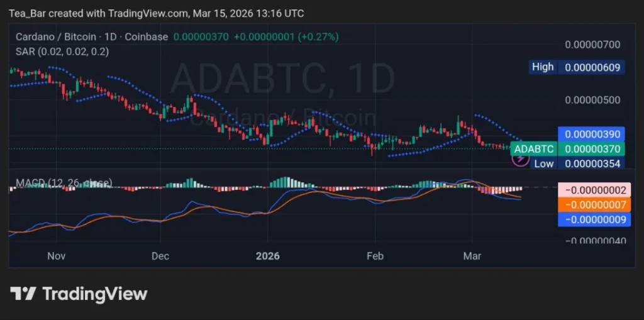The image size is (644, 320).
Task: Click the orange -0.00000007 signal value label
Action: pyautogui.click(x=594, y=204)
